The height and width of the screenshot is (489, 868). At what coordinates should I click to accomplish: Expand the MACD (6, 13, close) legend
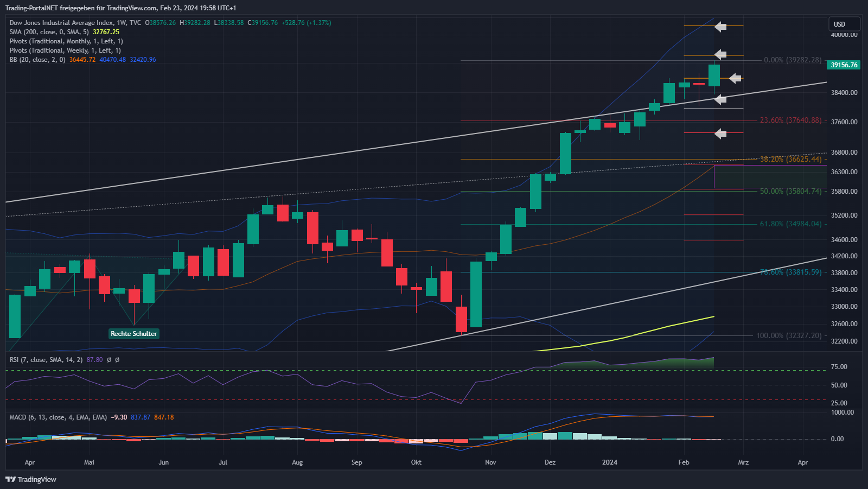tap(58, 417)
